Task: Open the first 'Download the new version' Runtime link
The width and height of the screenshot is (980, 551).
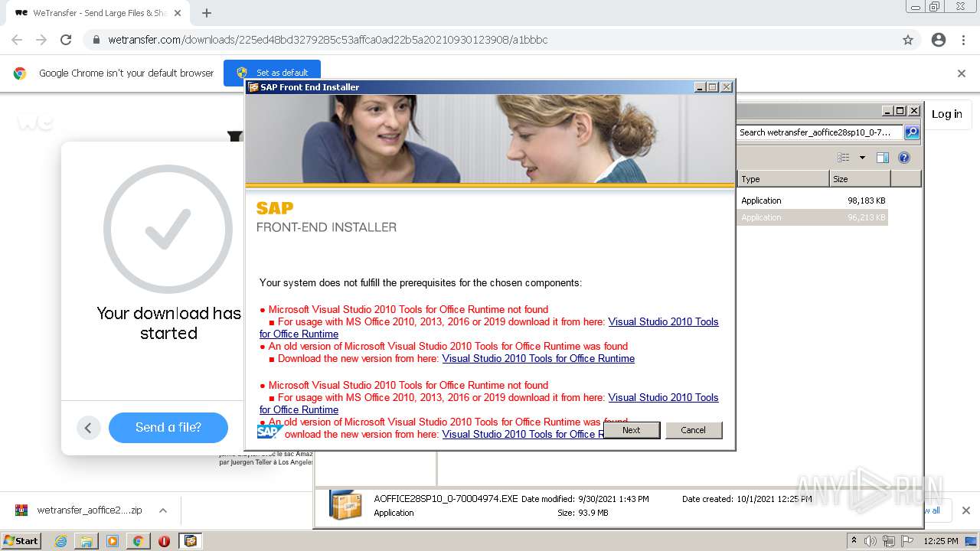Action: coord(538,358)
